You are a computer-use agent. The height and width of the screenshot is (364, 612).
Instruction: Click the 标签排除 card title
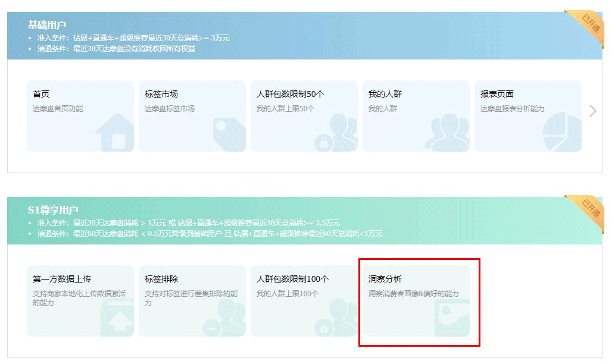161,279
